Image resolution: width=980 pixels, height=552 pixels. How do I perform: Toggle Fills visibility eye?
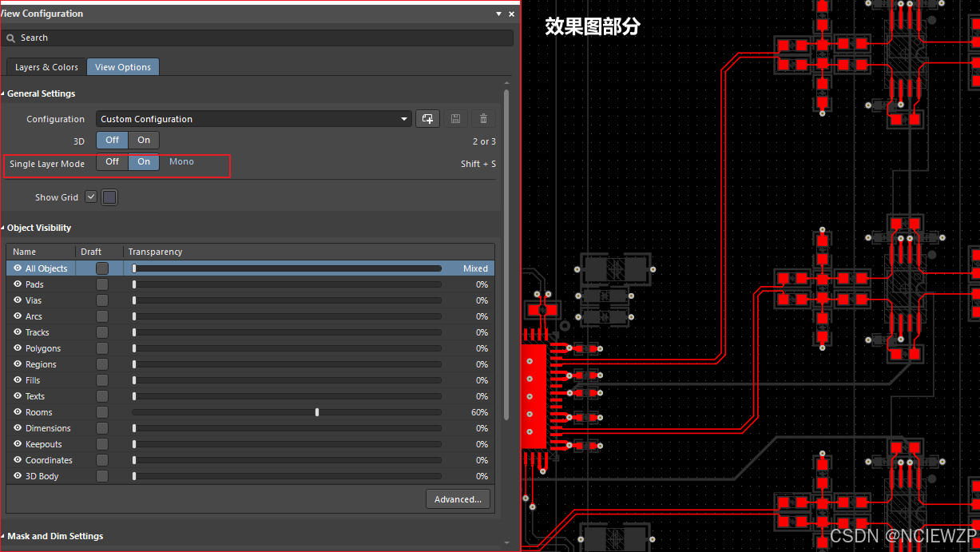18,380
